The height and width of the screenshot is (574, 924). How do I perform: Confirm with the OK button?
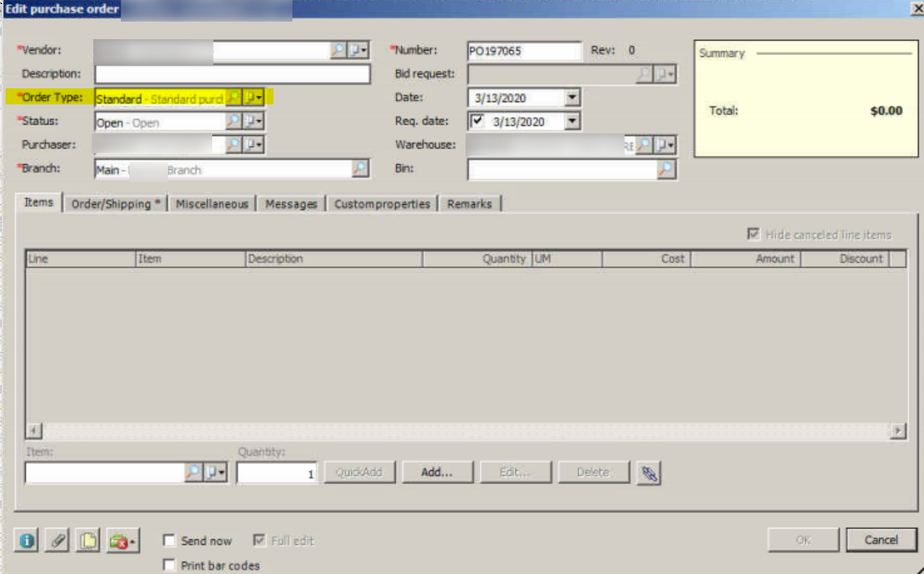[x=803, y=540]
